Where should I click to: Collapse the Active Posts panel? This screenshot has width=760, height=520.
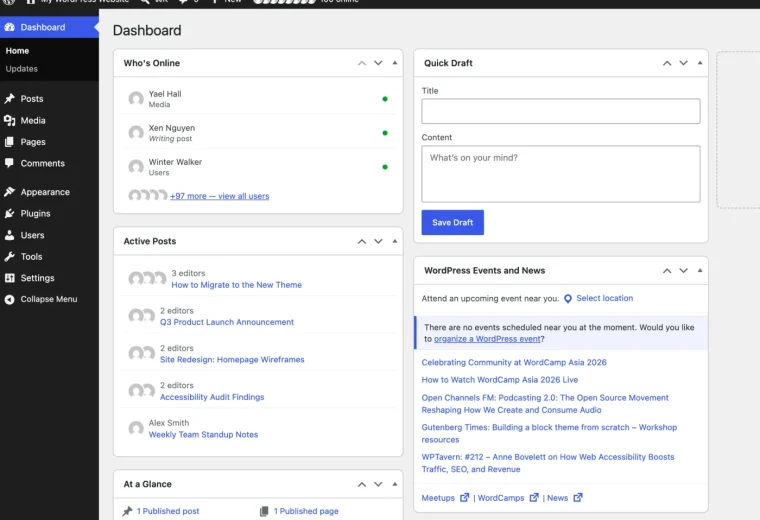[x=395, y=241]
